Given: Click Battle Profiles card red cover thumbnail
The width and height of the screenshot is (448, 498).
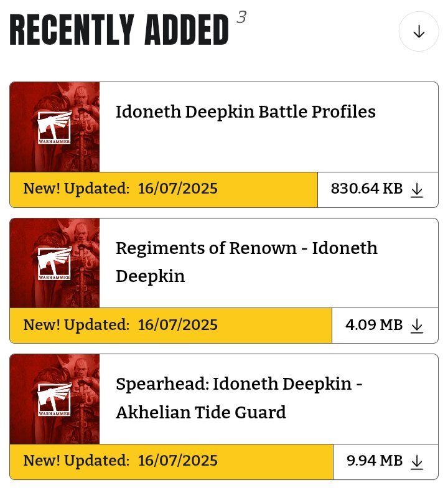Looking at the screenshot, I should point(55,127).
